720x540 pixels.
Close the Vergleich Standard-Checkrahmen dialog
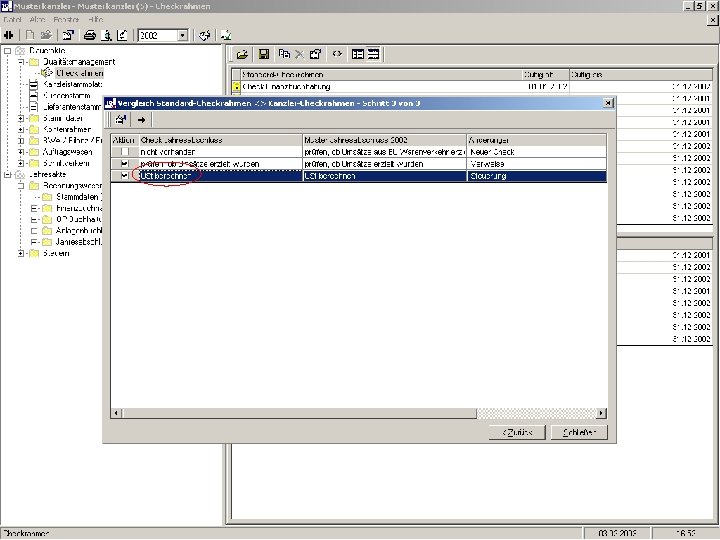[608, 103]
